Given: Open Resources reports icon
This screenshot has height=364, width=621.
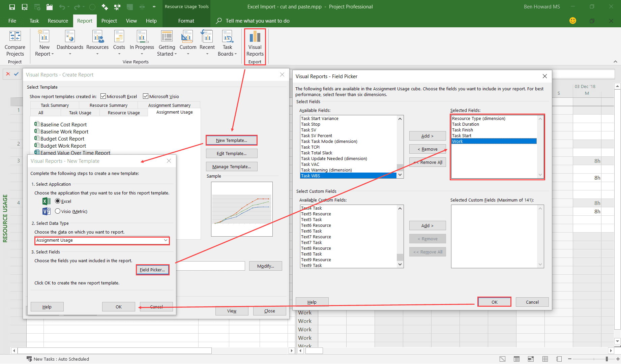Looking at the screenshot, I should point(97,36).
